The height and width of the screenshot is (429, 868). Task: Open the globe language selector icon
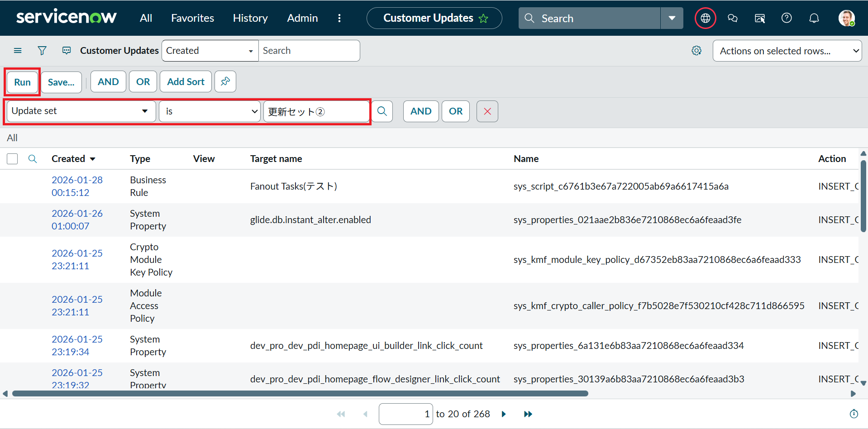coord(705,18)
